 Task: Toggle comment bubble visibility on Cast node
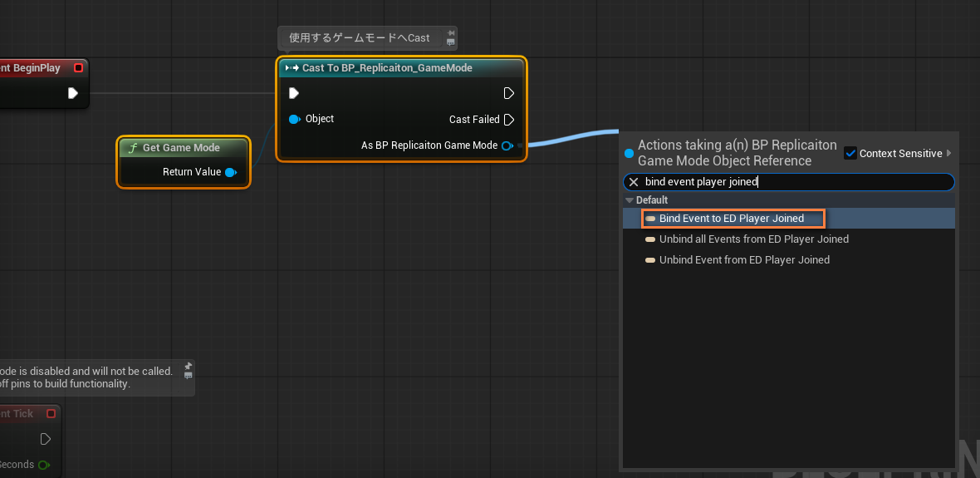click(x=451, y=42)
